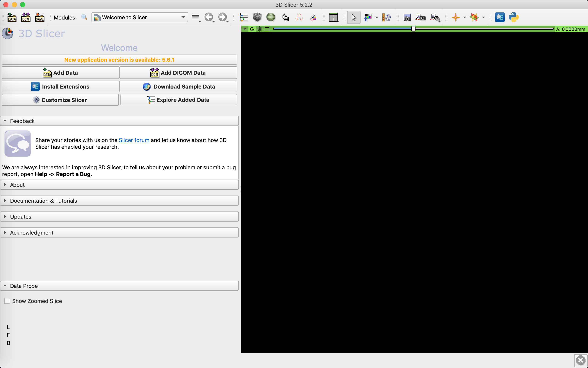Open the Extensions Manager toolbar icon
The height and width of the screenshot is (368, 588).
click(500, 17)
